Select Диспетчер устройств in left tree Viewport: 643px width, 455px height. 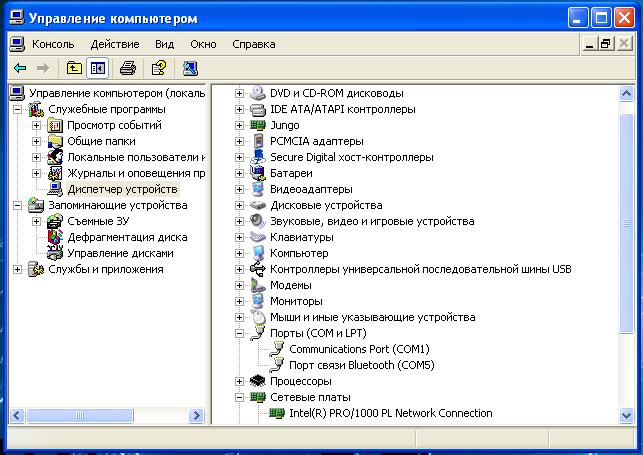click(122, 189)
